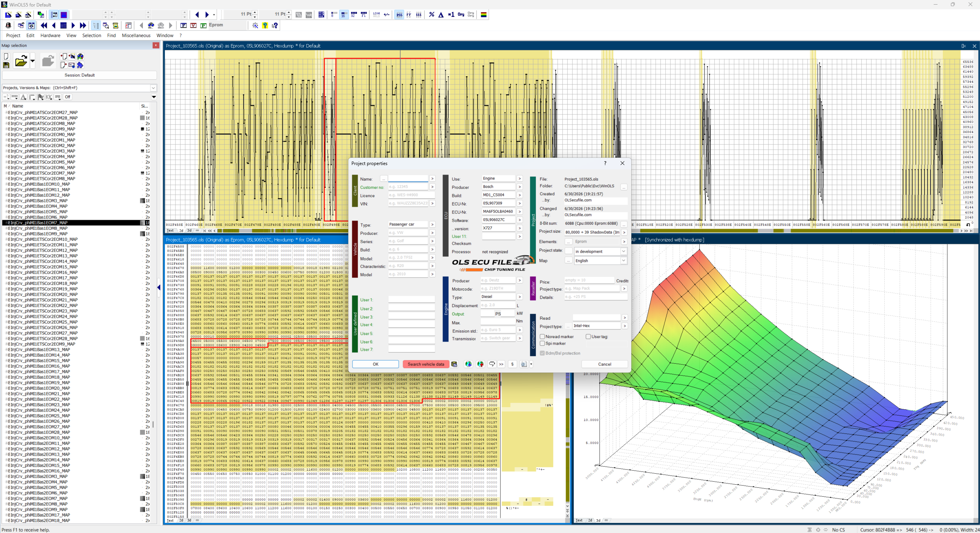
Task: Click the download-from-internet globe icon in dialog
Action: coord(468,364)
